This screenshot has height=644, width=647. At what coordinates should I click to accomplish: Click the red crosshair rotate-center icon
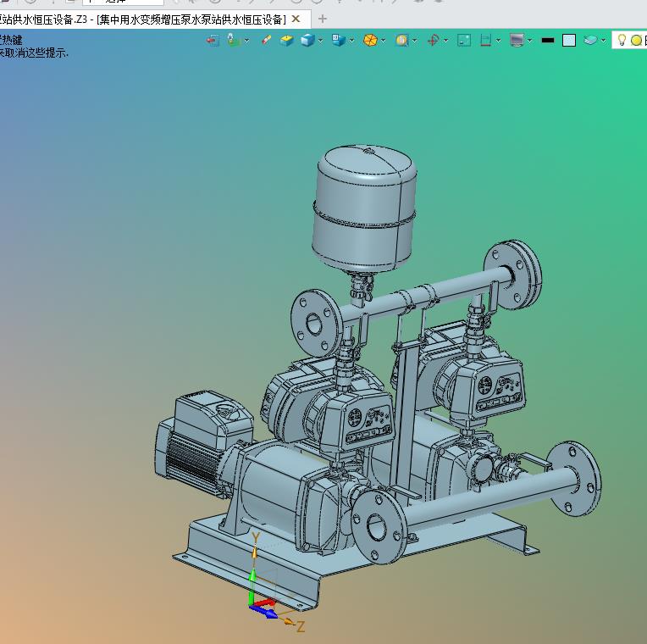[x=433, y=40]
